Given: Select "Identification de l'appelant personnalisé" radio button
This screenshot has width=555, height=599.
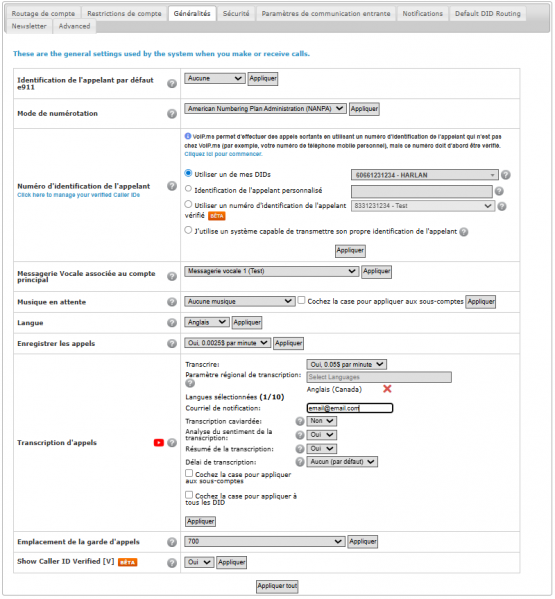Looking at the screenshot, I should click(x=188, y=189).
